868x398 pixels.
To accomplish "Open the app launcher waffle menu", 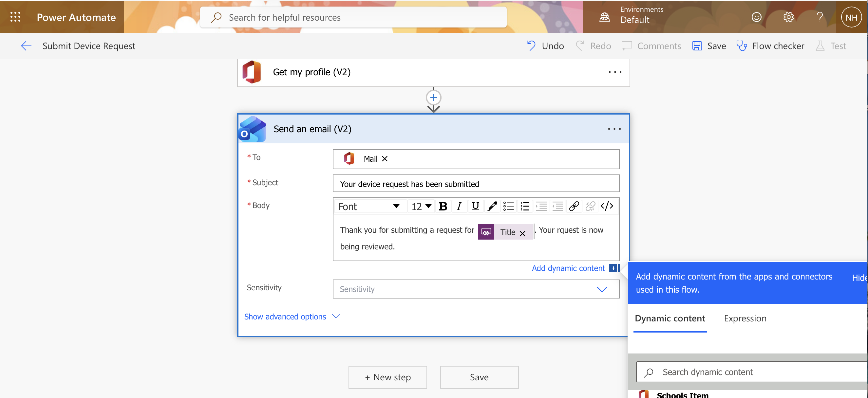I will click(15, 17).
